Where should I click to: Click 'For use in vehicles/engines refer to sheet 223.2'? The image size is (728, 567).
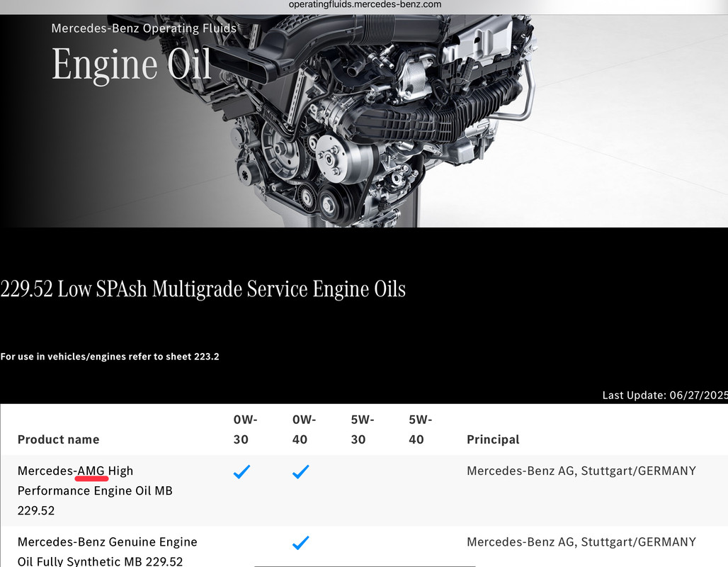(x=110, y=357)
